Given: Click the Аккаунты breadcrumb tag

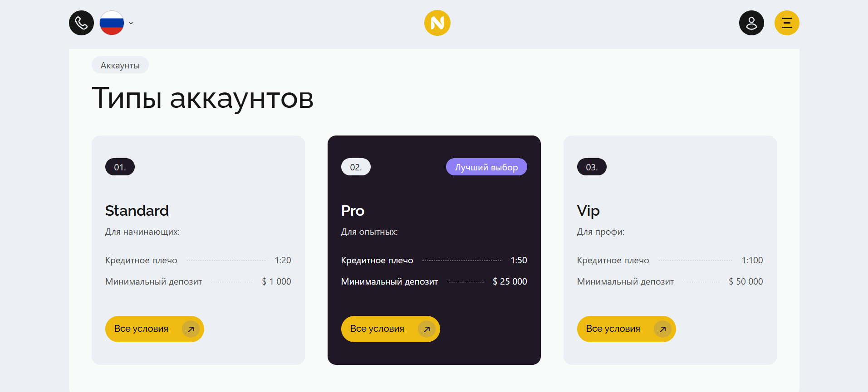Looking at the screenshot, I should click(120, 65).
